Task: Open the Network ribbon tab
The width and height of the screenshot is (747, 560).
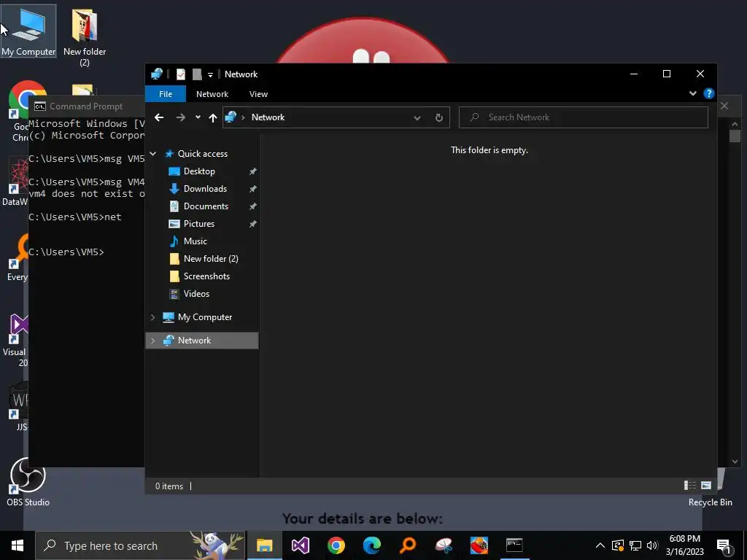Action: click(x=212, y=94)
